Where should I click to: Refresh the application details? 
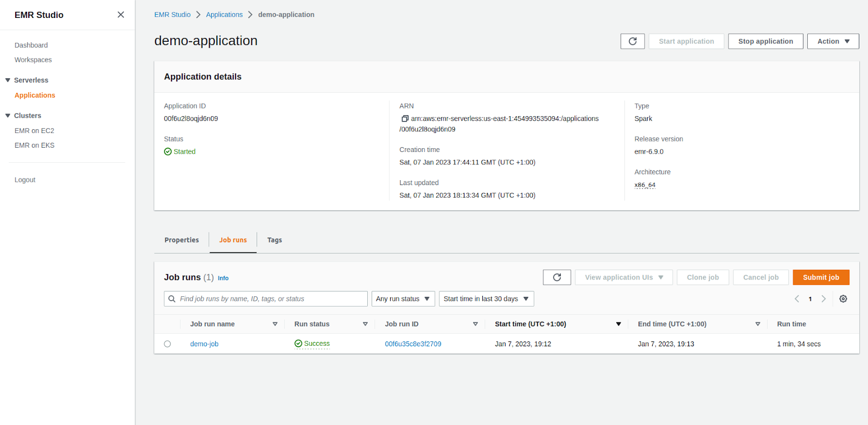click(x=633, y=41)
